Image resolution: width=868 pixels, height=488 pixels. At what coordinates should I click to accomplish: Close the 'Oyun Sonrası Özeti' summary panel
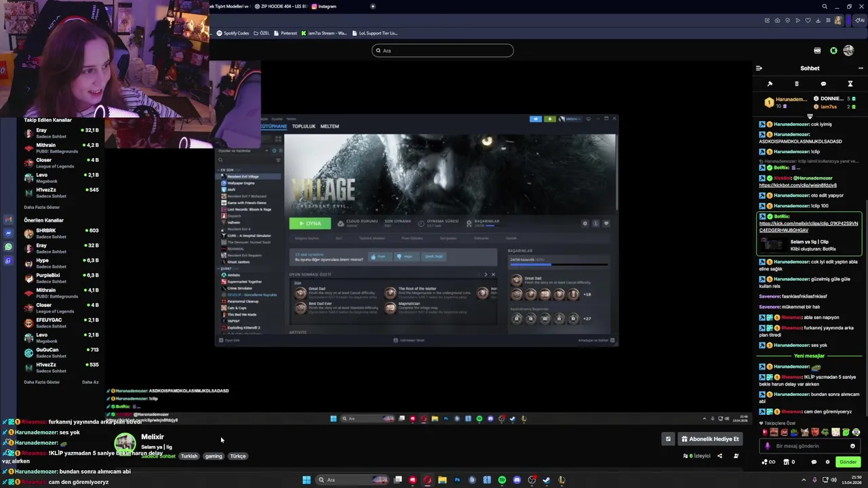pyautogui.click(x=493, y=274)
